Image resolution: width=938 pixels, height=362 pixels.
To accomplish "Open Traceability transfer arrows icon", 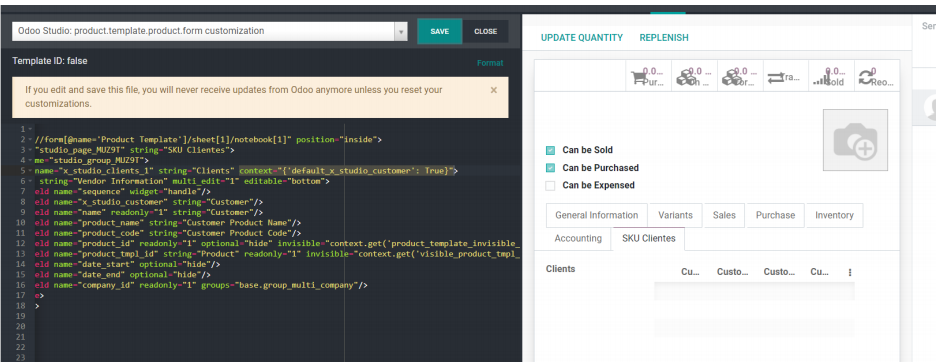I will pos(776,78).
